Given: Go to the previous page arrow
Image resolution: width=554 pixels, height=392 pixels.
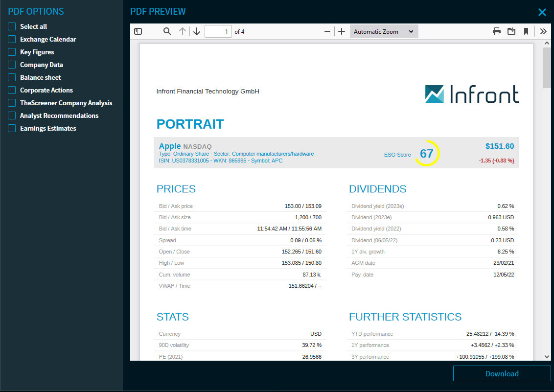Looking at the screenshot, I should 183,31.
